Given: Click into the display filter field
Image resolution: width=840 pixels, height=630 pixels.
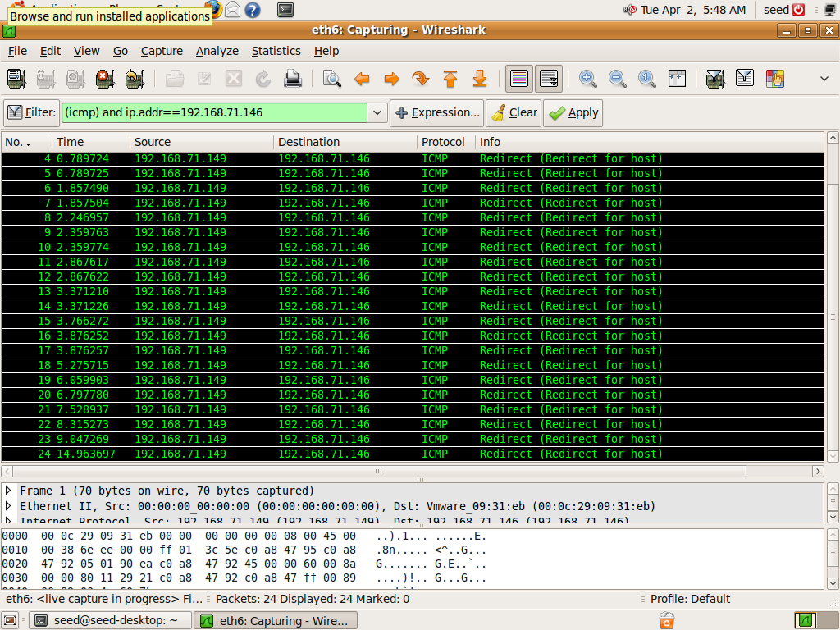Looking at the screenshot, I should (215, 112).
